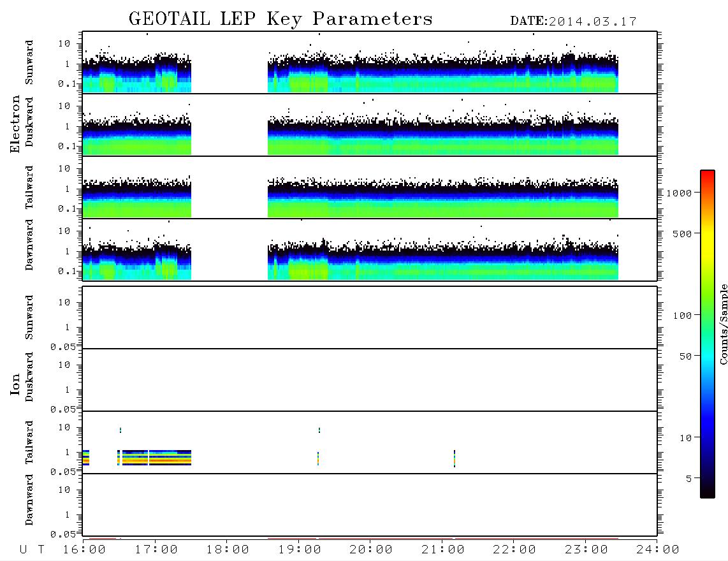This screenshot has height=561, width=728.
Task: Click the Electron "Tailward" panel label
Action: tap(29, 187)
